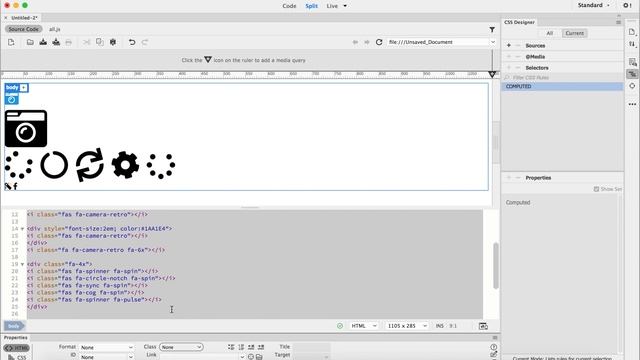Click the three dots more tools icon
This screenshot has width=640, height=360.
(x=632, y=104)
